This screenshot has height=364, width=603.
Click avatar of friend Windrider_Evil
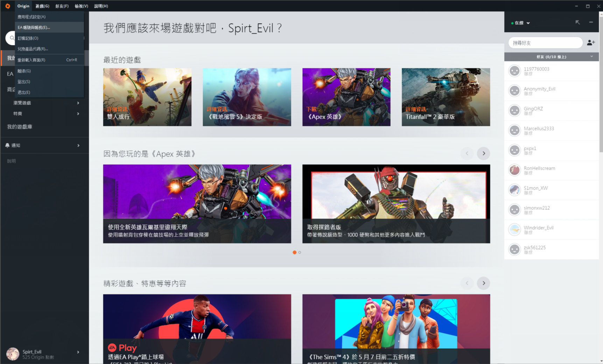(x=514, y=230)
